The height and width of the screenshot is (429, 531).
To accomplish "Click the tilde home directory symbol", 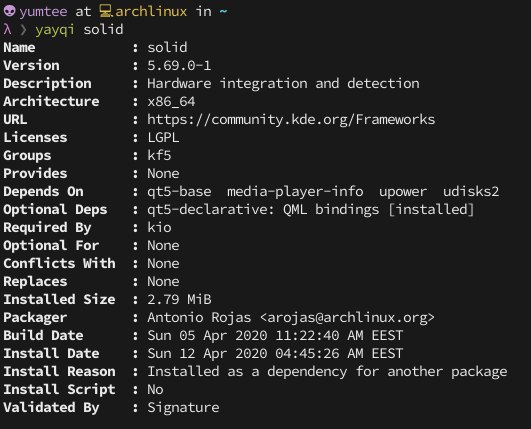I will 223,12.
